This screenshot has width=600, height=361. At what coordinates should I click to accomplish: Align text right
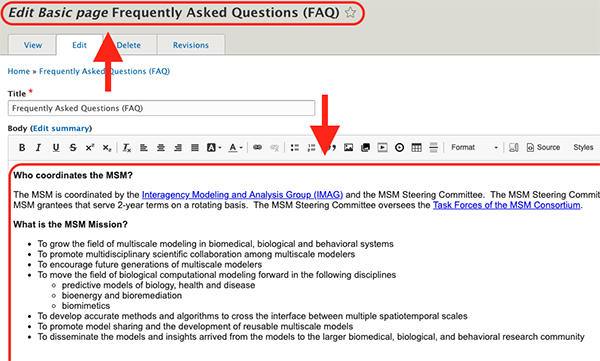[x=178, y=147]
